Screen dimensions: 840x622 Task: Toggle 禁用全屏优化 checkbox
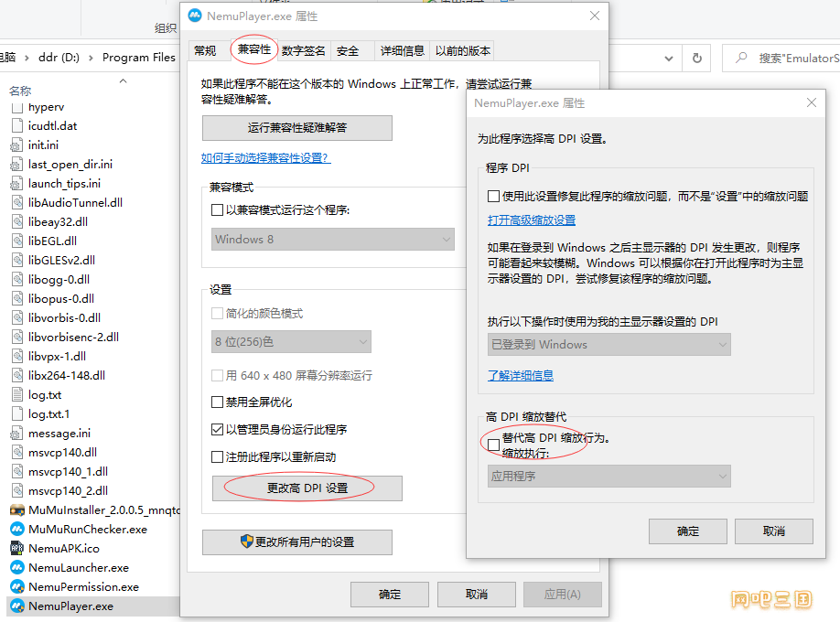tap(218, 402)
